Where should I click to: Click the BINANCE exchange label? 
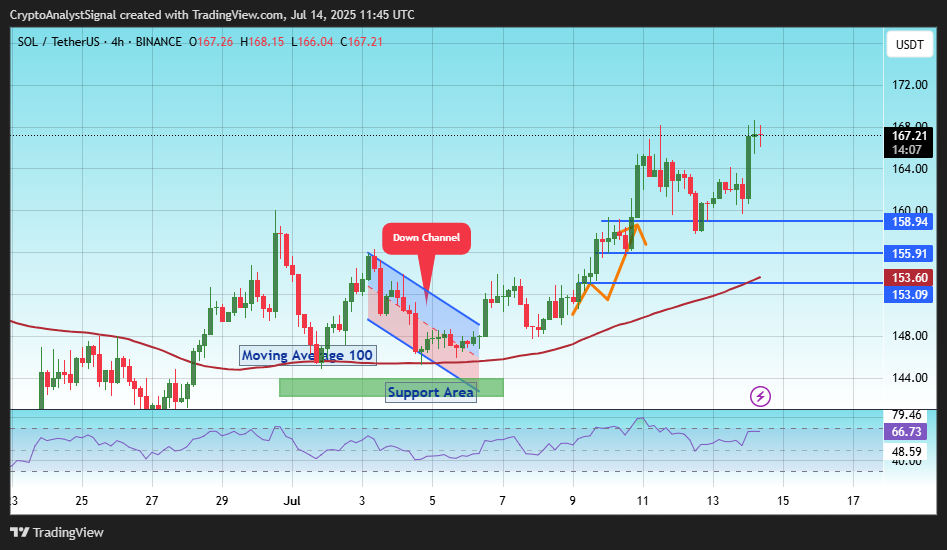pos(158,42)
